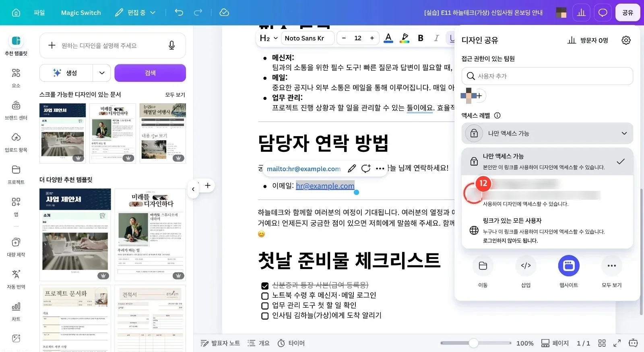Check 업무 관리 도구 첫 할 일 item

coord(265,306)
